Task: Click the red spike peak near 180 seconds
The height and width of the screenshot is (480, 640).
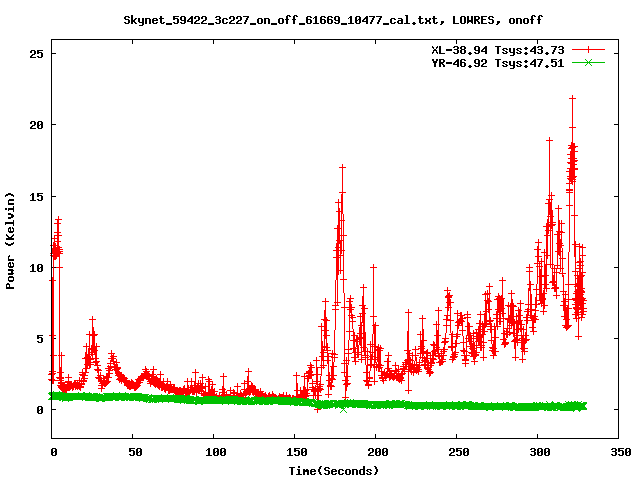Action: 342,167
